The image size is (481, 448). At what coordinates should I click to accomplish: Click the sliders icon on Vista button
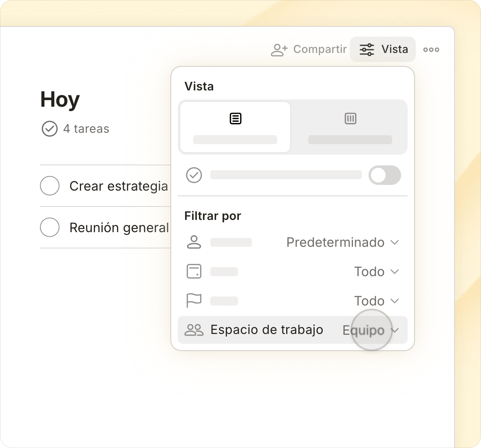point(366,49)
